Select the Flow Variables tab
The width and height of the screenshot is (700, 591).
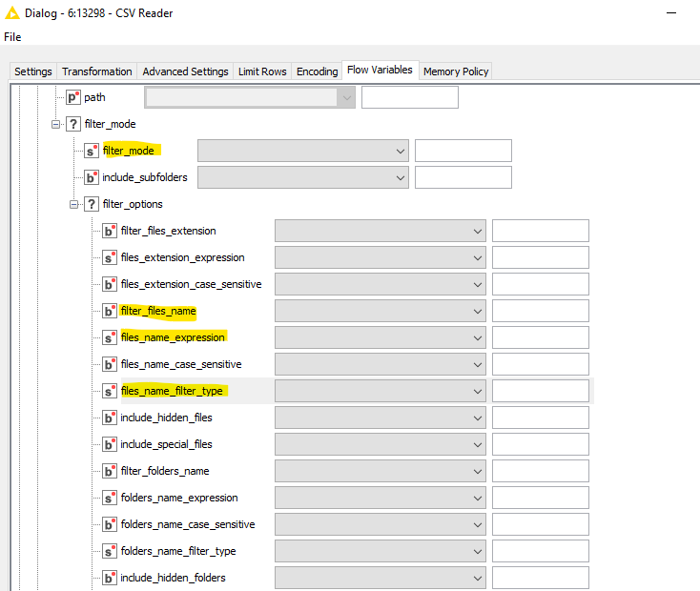pos(380,71)
